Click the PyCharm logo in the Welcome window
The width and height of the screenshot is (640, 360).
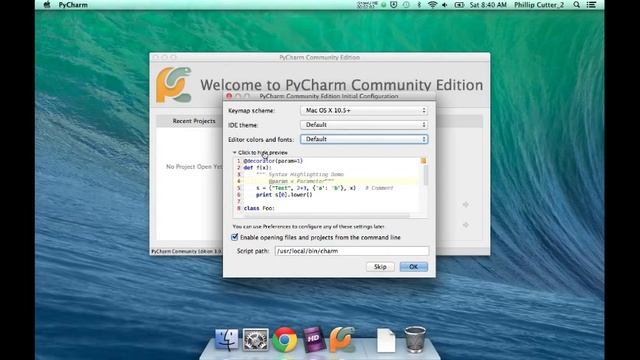pyautogui.click(x=173, y=85)
